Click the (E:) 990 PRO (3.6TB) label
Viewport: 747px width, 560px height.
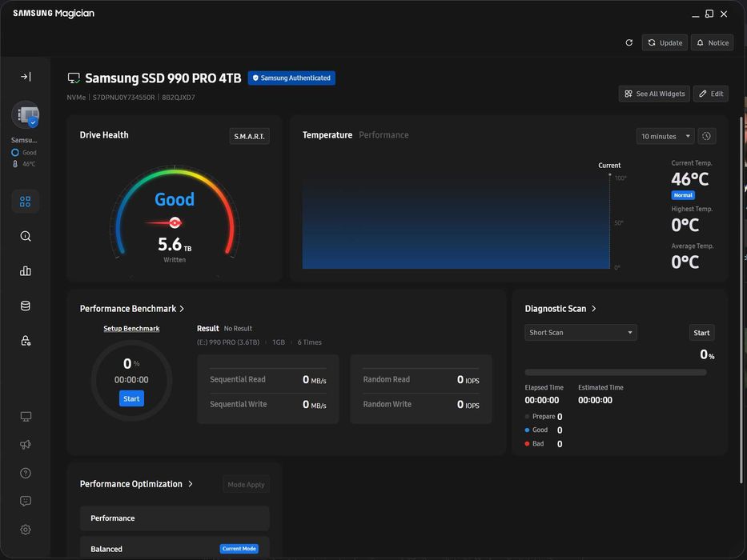(228, 342)
